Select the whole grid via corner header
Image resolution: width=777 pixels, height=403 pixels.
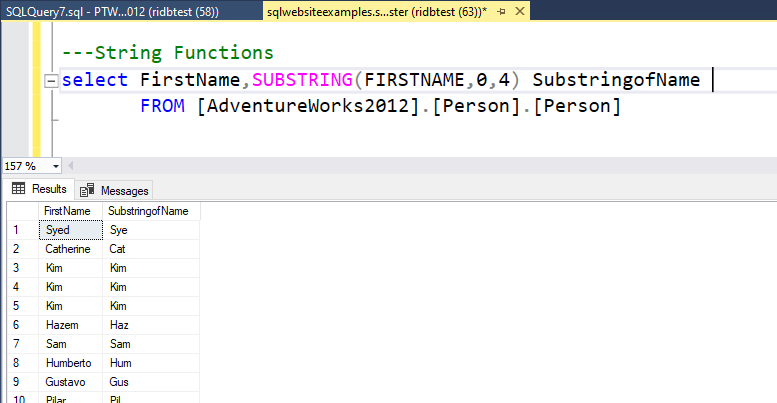point(23,211)
